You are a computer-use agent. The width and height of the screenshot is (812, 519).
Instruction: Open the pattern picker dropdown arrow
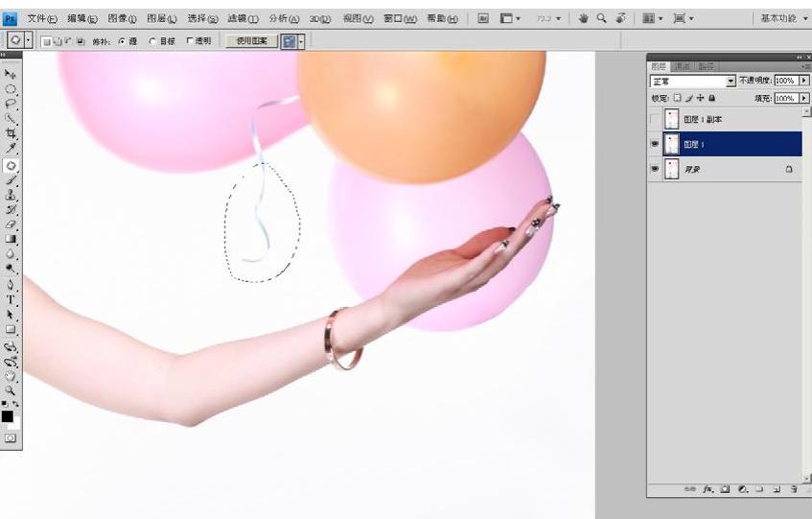click(301, 41)
